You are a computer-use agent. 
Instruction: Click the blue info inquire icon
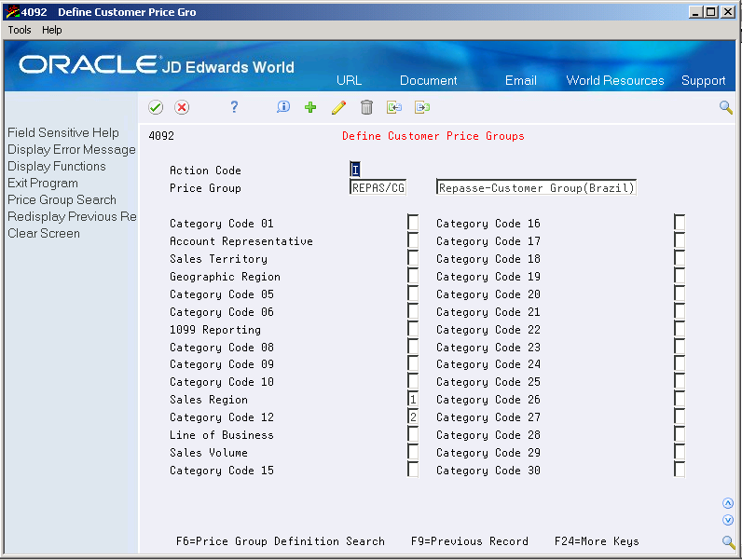[283, 107]
